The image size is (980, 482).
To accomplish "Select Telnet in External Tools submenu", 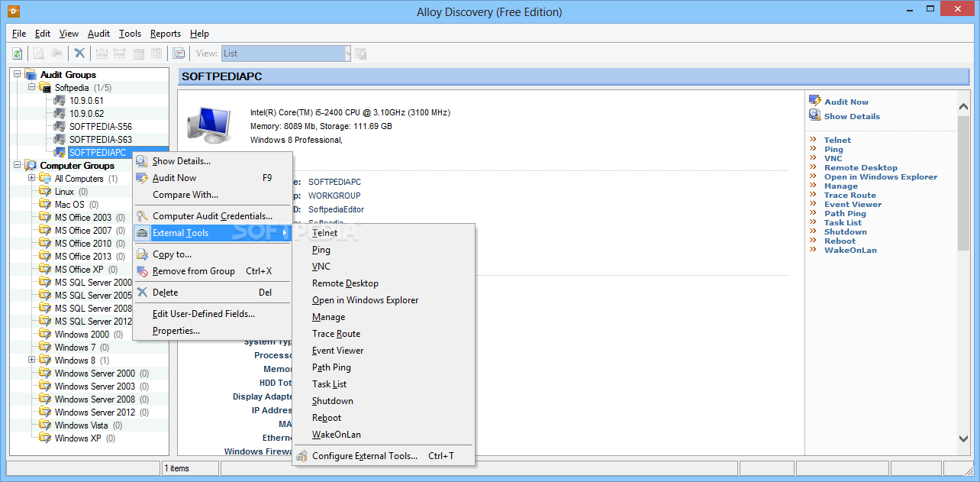I will 325,233.
